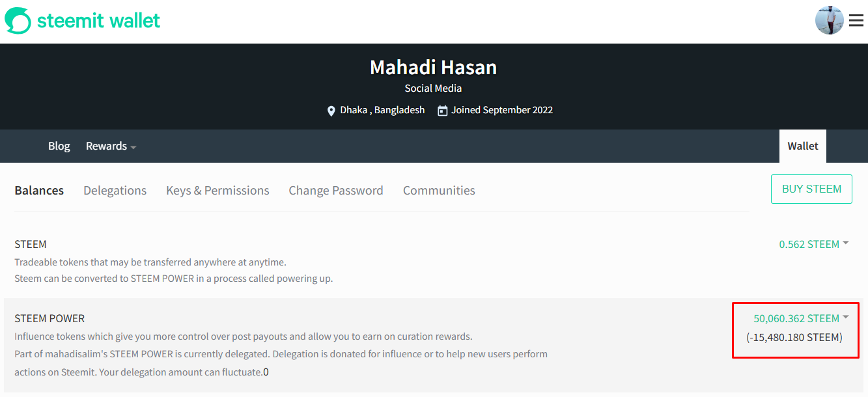
Task: Click the STEEM POWER heading
Action: pyautogui.click(x=49, y=318)
